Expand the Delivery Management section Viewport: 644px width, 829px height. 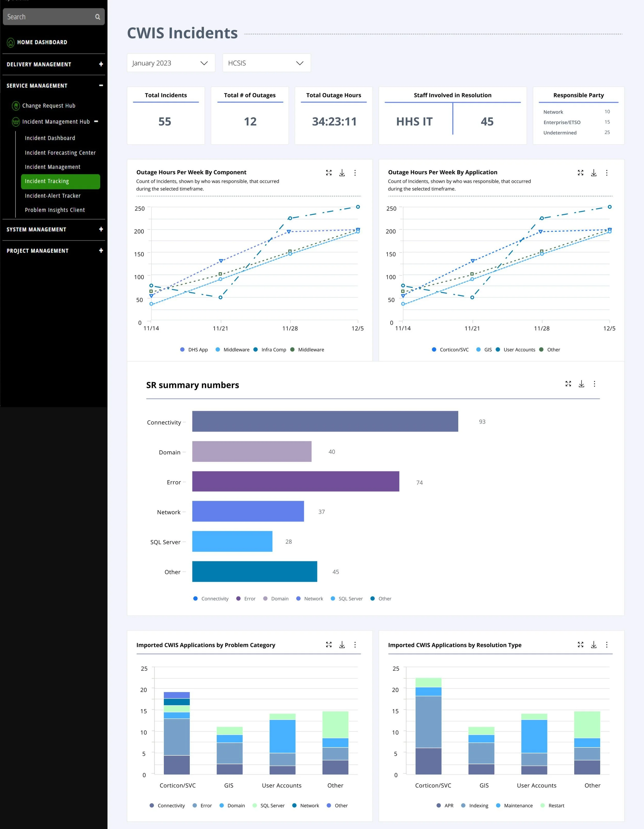pos(101,64)
